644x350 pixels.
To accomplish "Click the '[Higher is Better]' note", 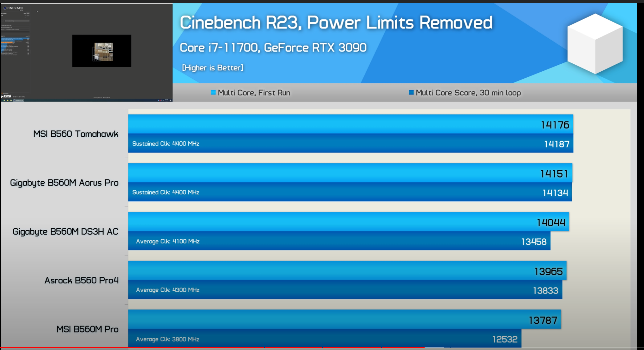I will click(x=213, y=68).
